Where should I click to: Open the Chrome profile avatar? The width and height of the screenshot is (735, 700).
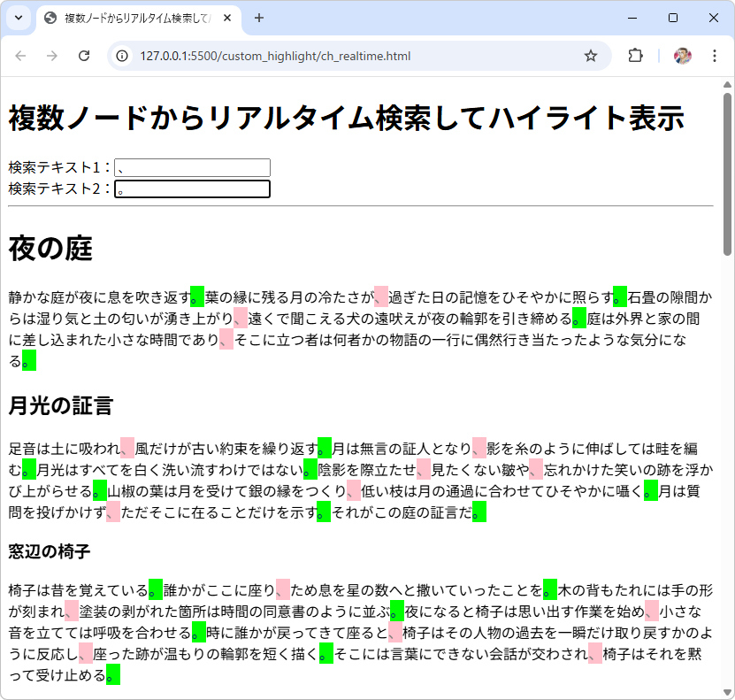[x=682, y=56]
